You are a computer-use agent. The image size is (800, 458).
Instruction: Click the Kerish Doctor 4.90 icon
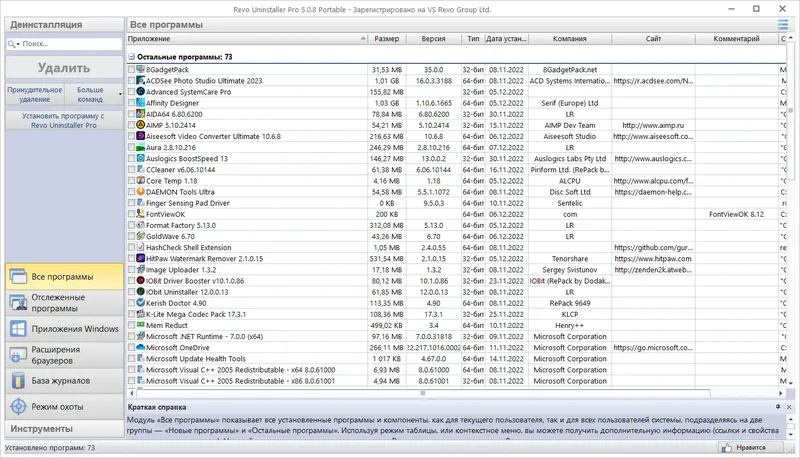141,303
